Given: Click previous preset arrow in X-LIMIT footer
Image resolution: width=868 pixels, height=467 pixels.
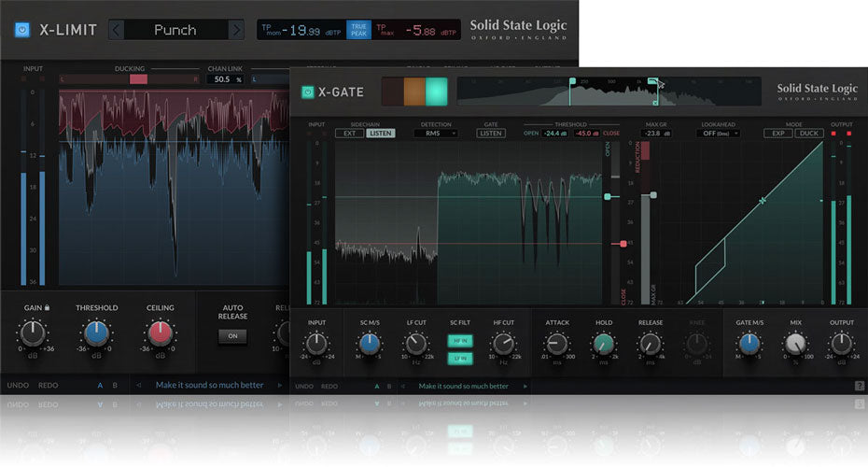Looking at the screenshot, I should pos(138,385).
